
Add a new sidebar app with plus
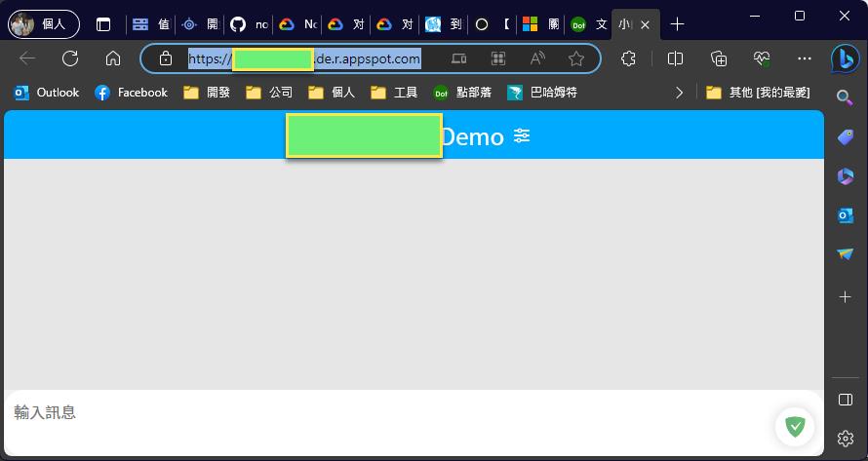(845, 297)
